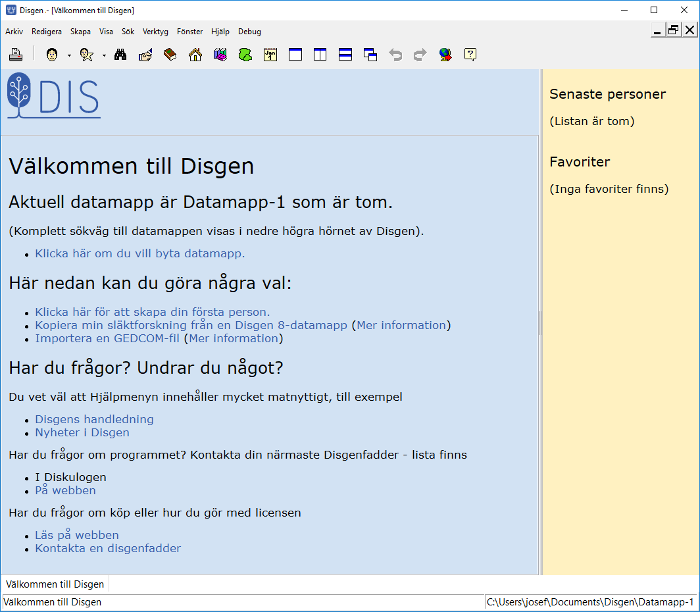The width and height of the screenshot is (700, 612).
Task: Open the Arkiv menu
Action: click(14, 32)
